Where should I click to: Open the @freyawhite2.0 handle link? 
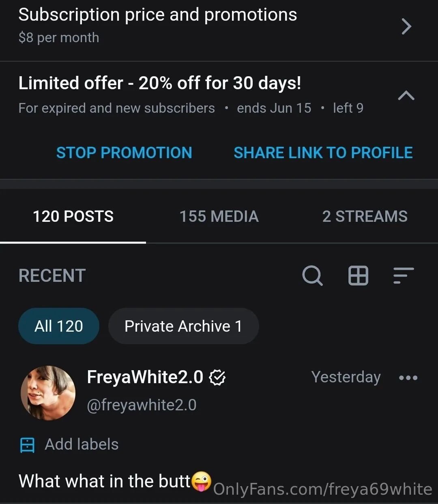(142, 405)
